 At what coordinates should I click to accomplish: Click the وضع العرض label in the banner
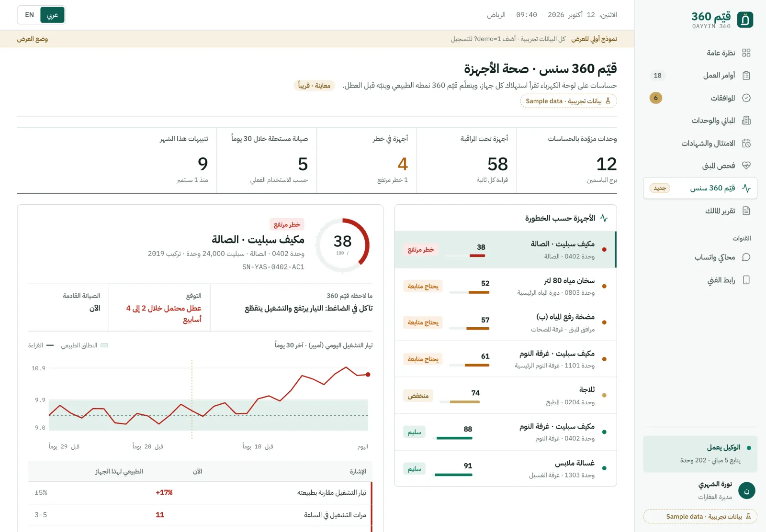(33, 39)
